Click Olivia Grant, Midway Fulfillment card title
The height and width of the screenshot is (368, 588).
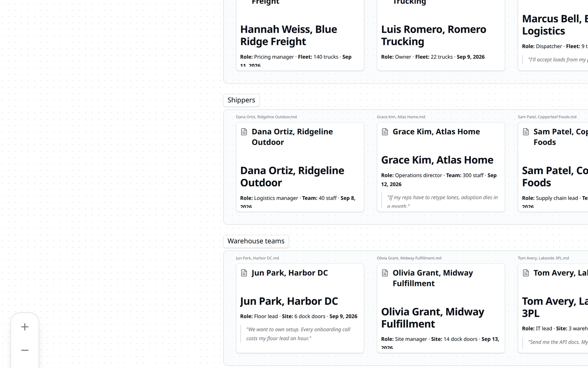pos(433,278)
